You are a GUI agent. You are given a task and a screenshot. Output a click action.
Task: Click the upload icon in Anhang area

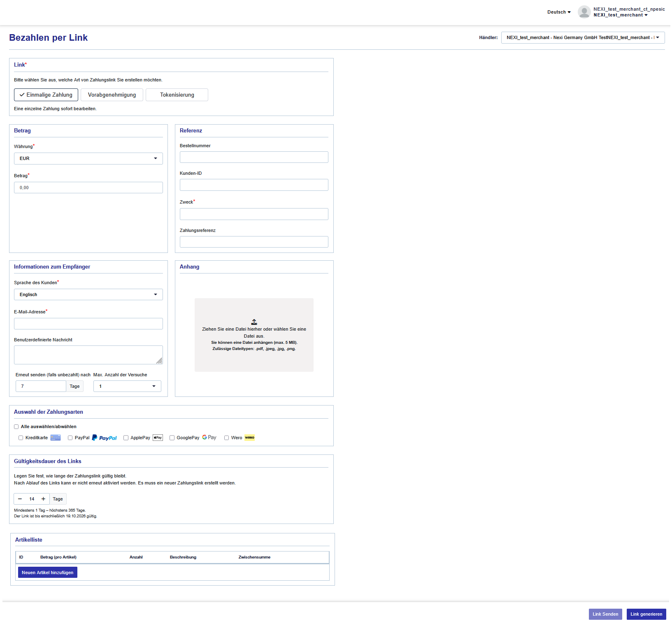pos(254,322)
